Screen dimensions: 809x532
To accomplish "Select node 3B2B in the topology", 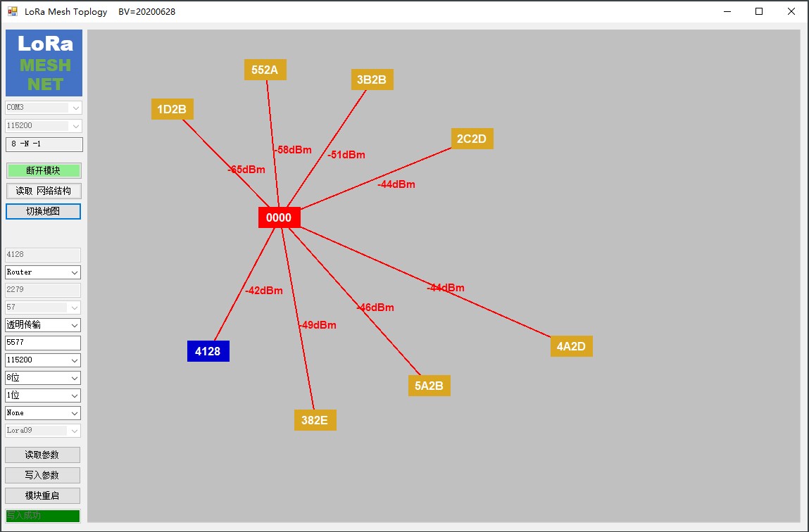I will [x=372, y=80].
